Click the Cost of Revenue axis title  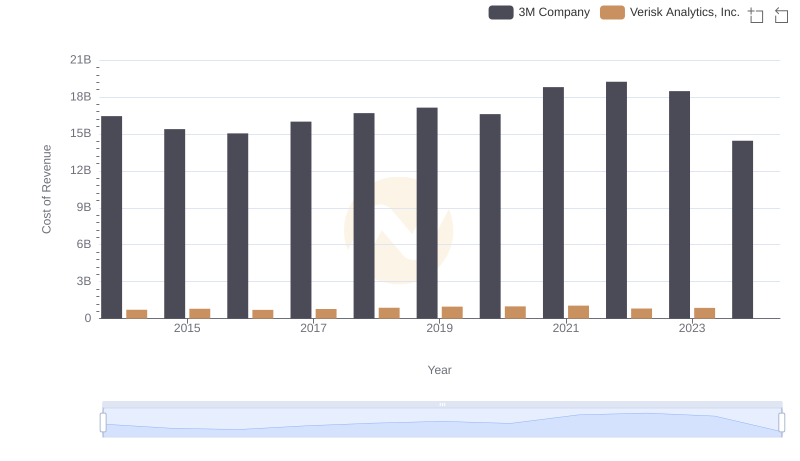click(46, 189)
